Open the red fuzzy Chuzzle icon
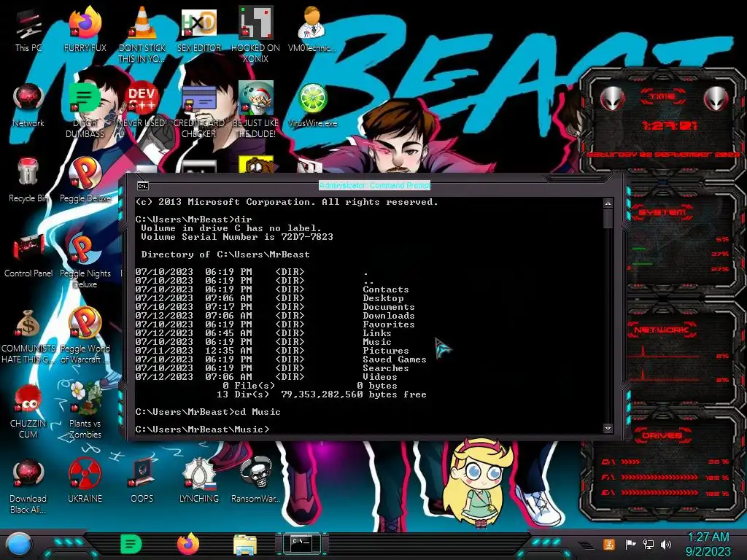The width and height of the screenshot is (747, 560). [x=28, y=411]
